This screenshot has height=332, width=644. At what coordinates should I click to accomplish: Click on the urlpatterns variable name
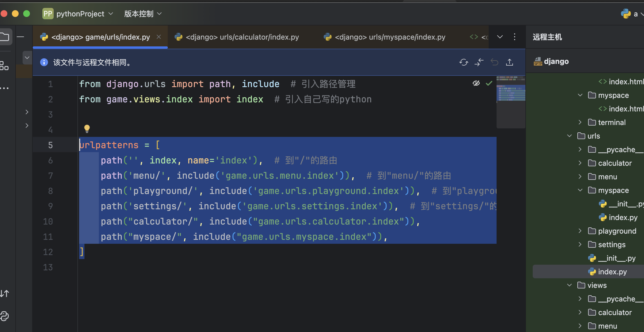click(x=109, y=145)
